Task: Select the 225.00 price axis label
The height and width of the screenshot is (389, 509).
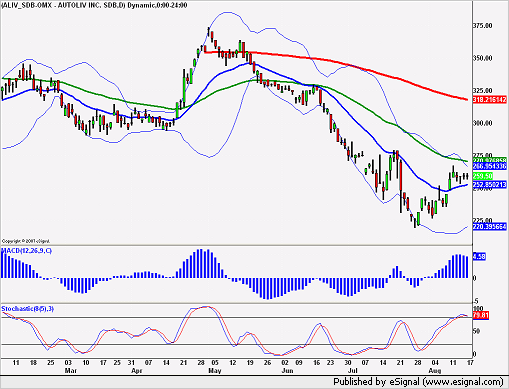Action: pyautogui.click(x=482, y=220)
